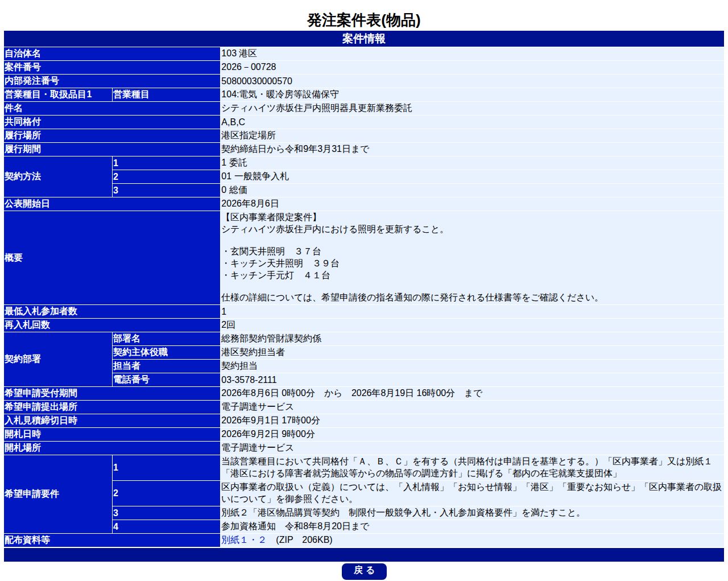This screenshot has height=581, width=728.
Task: Click the 案件情報 section header
Action: (364, 39)
